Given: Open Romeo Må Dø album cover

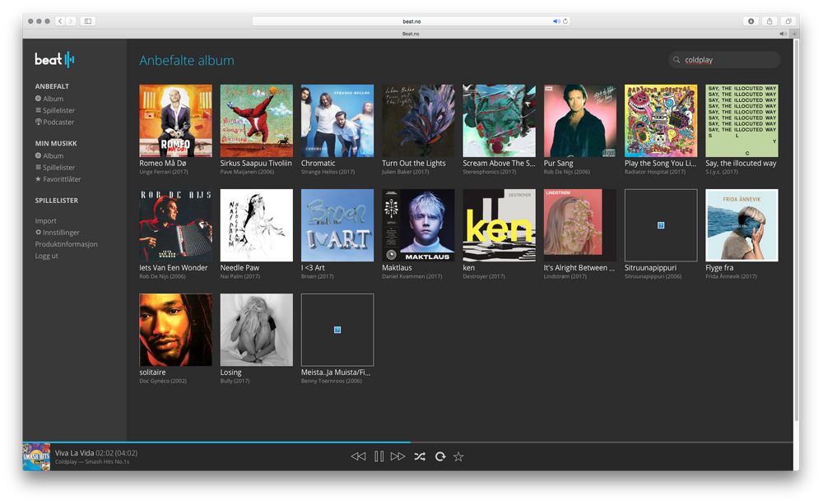Looking at the screenshot, I should (x=176, y=121).
